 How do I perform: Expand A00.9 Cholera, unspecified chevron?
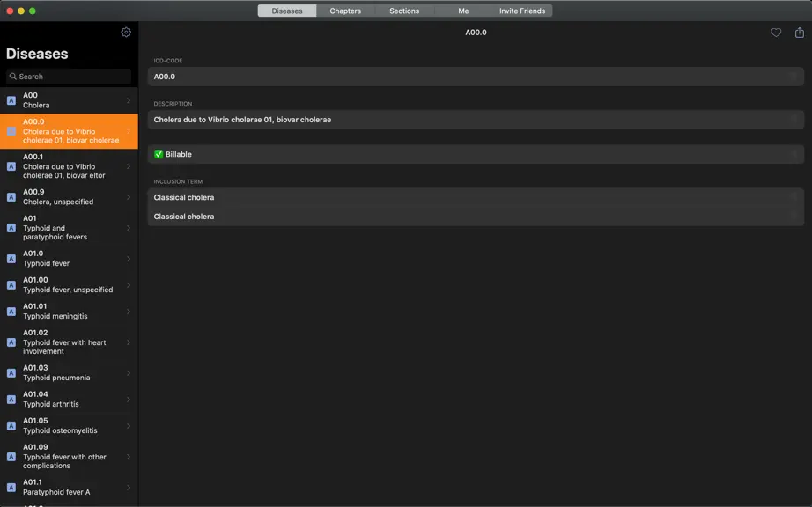click(129, 197)
